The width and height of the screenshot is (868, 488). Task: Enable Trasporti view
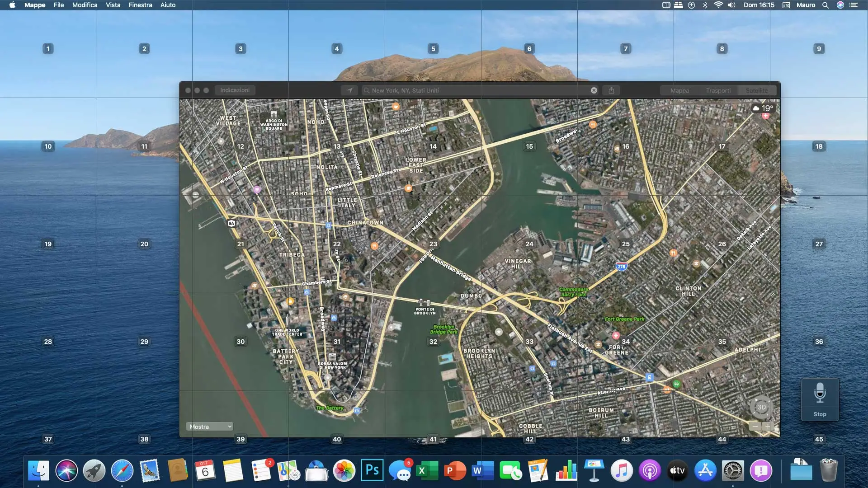coord(719,90)
